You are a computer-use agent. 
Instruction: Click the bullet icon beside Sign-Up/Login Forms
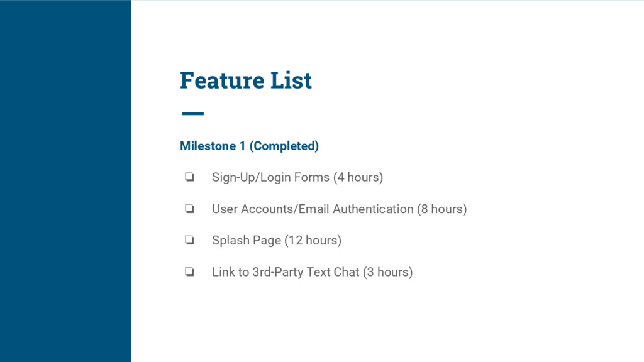point(189,178)
